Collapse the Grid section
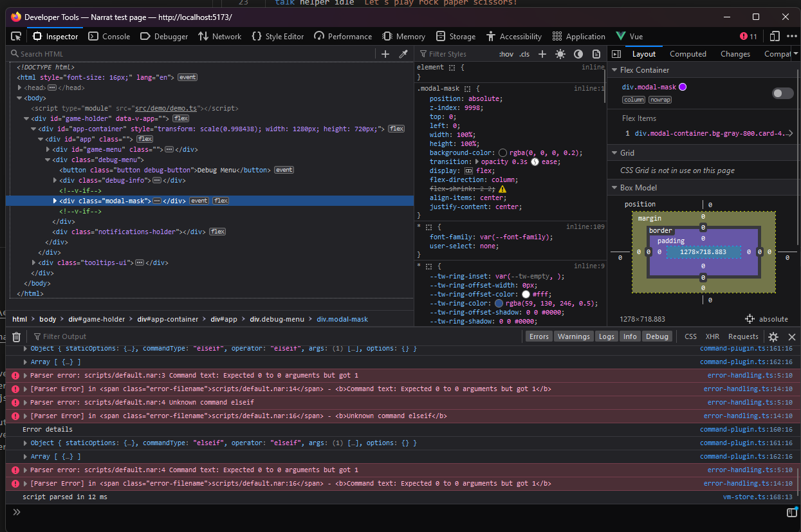The image size is (801, 532). pyautogui.click(x=614, y=153)
